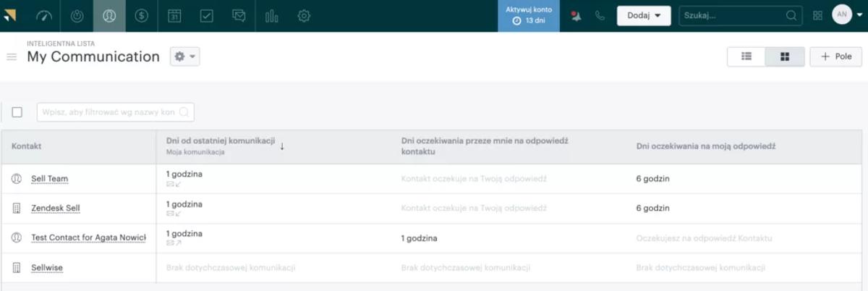Open the Zendesk Sell contact link
Image resolution: width=868 pixels, height=291 pixels.
point(56,208)
